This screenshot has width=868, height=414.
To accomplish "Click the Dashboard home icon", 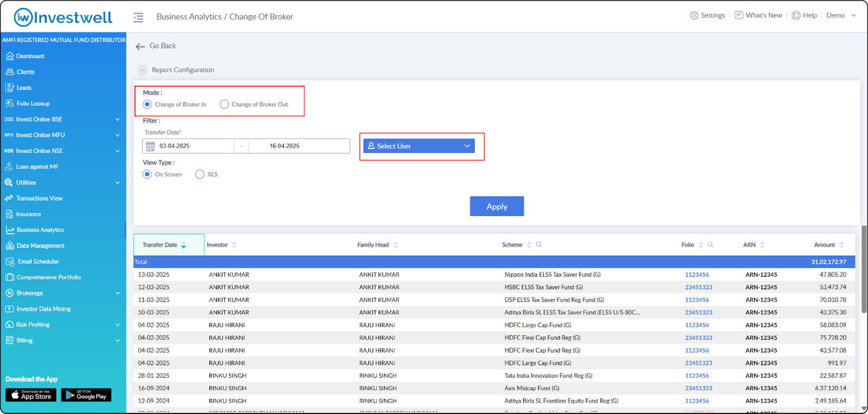I will (9, 56).
